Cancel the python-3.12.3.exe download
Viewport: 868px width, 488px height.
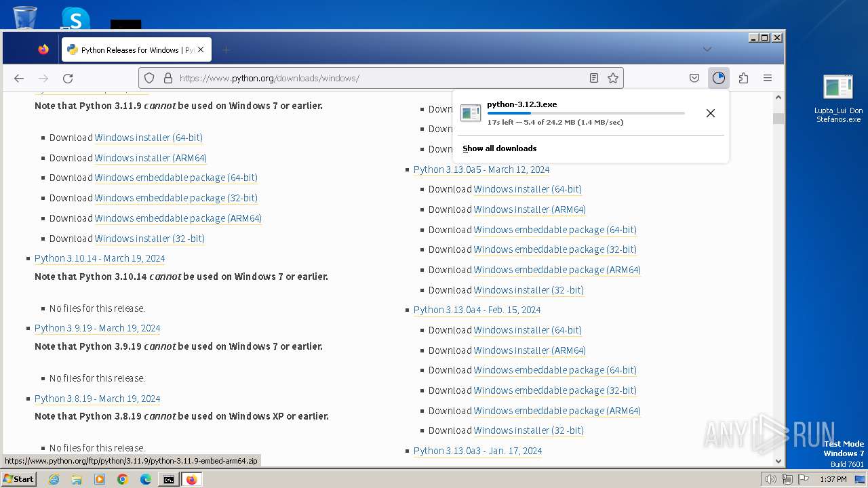pyautogui.click(x=711, y=113)
